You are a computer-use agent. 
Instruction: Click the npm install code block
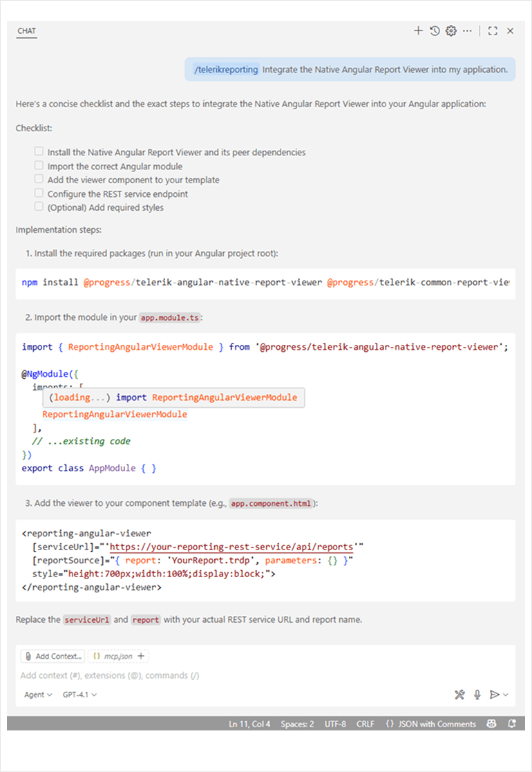tap(266, 283)
